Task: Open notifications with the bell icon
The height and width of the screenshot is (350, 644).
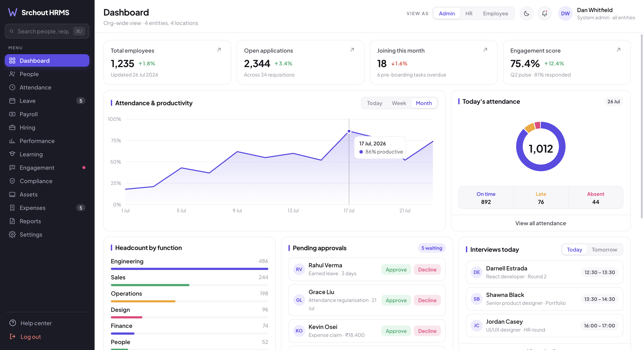Action: click(545, 13)
